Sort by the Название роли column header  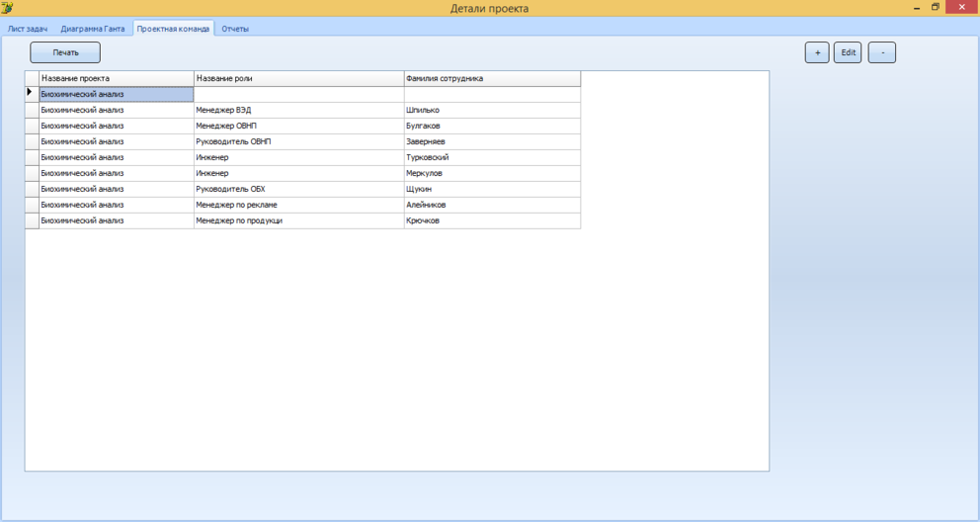[298, 79]
